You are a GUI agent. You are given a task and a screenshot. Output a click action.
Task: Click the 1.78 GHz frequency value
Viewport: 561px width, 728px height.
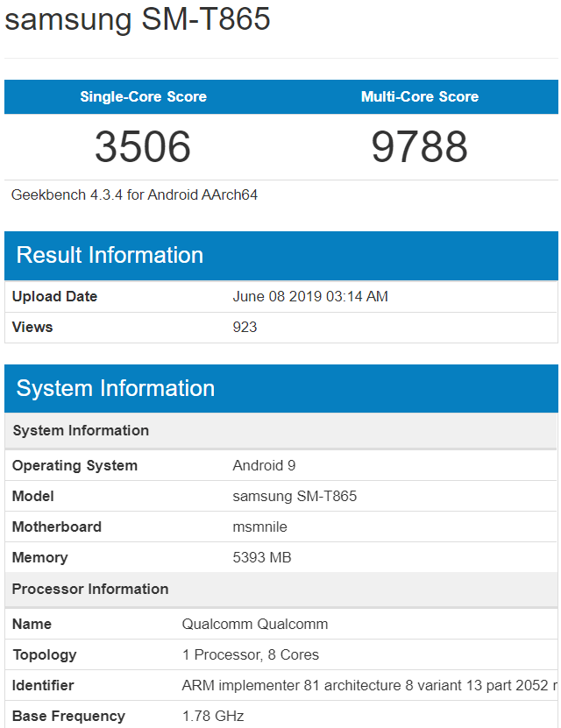click(x=213, y=716)
